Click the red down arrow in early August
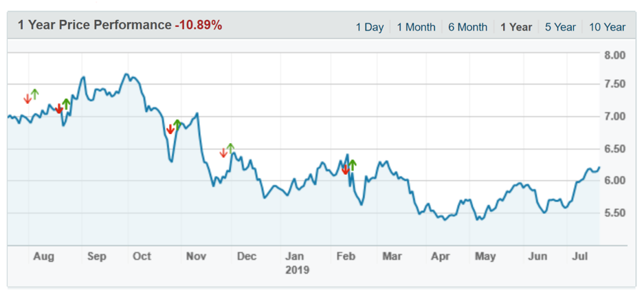Screen dimensions: 644x295 coord(27,98)
